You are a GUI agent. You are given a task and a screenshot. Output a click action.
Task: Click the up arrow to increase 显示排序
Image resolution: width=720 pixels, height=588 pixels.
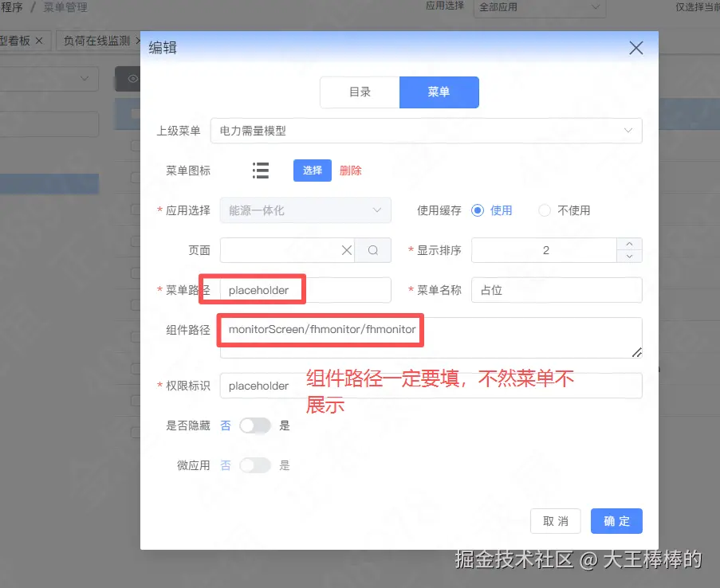[x=628, y=244]
